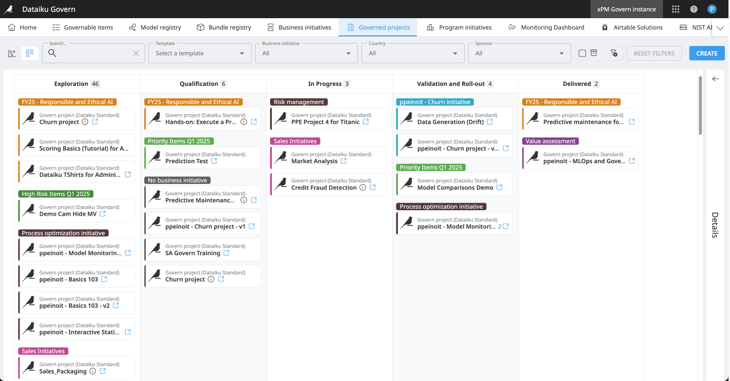Switch to kanban card view icon
730x381 pixels.
coord(29,53)
